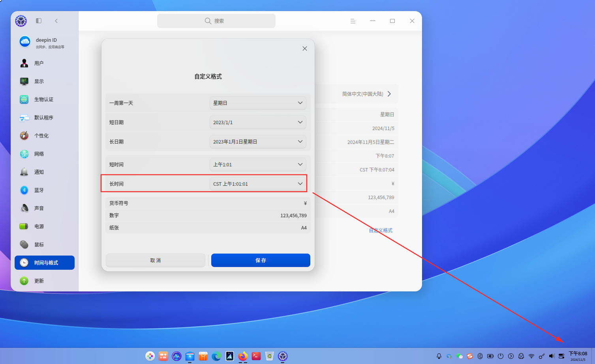Open 默认程序 default programs settings
This screenshot has width=595, height=364.
(45, 118)
